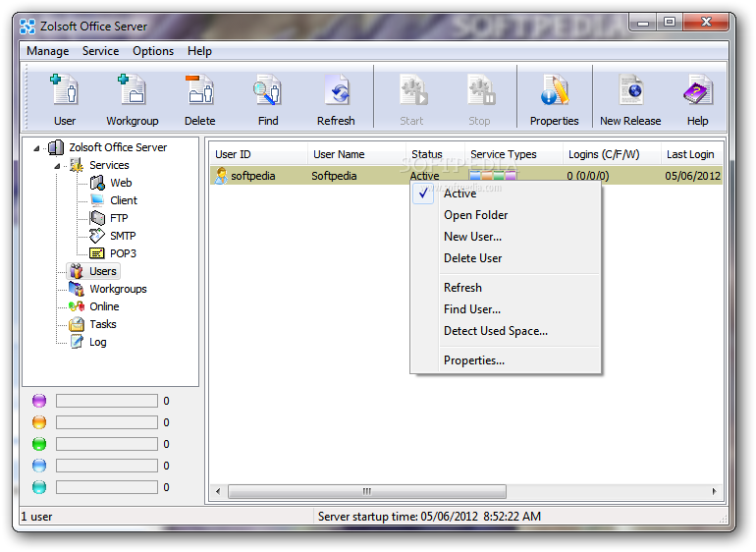The width and height of the screenshot is (756, 552).
Task: Click the blue status orb
Action: [39, 466]
